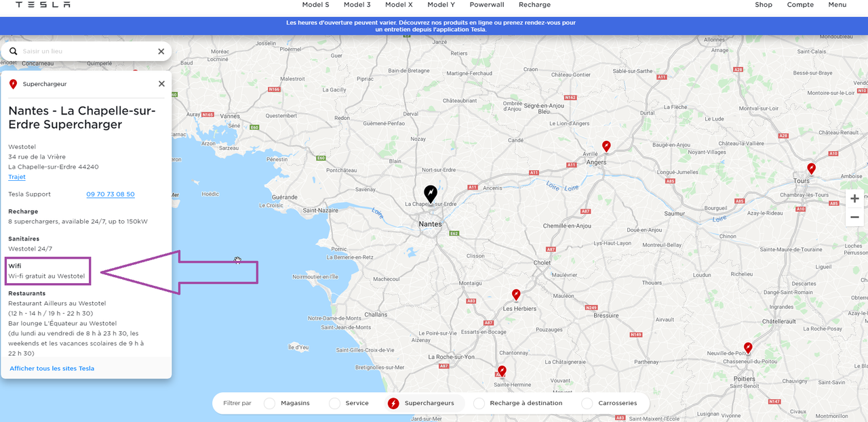Click the Châtellerault label on map
This screenshot has height=422, width=868.
coord(778,322)
